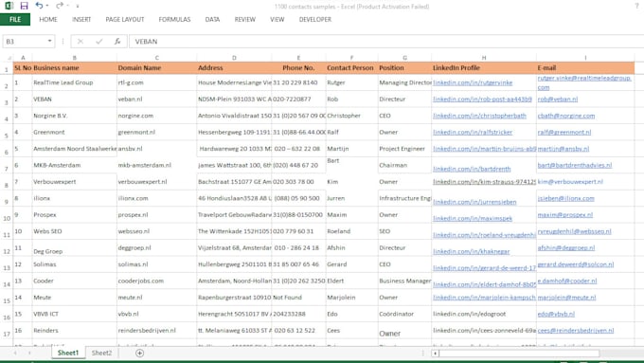644x363 pixels.
Task: Redo the last undone action
Action: [x=60, y=6]
